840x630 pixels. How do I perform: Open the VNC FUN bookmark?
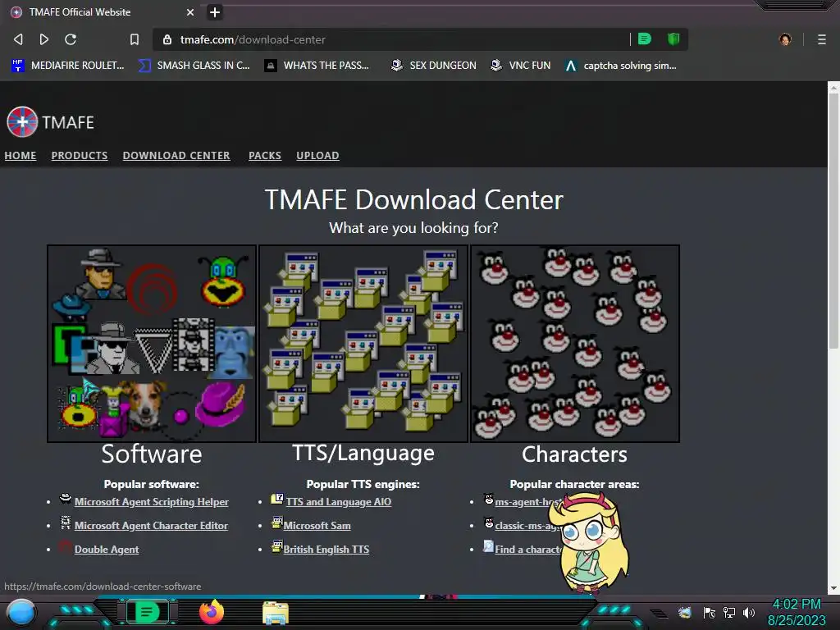(x=521, y=66)
